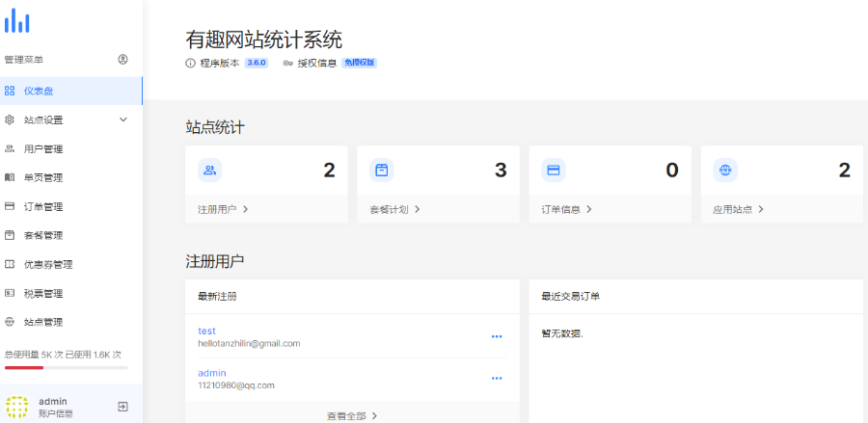Image resolution: width=868 pixels, height=423 pixels.
Task: Open 税票管理 in the sidebar
Action: pyautogui.click(x=70, y=293)
